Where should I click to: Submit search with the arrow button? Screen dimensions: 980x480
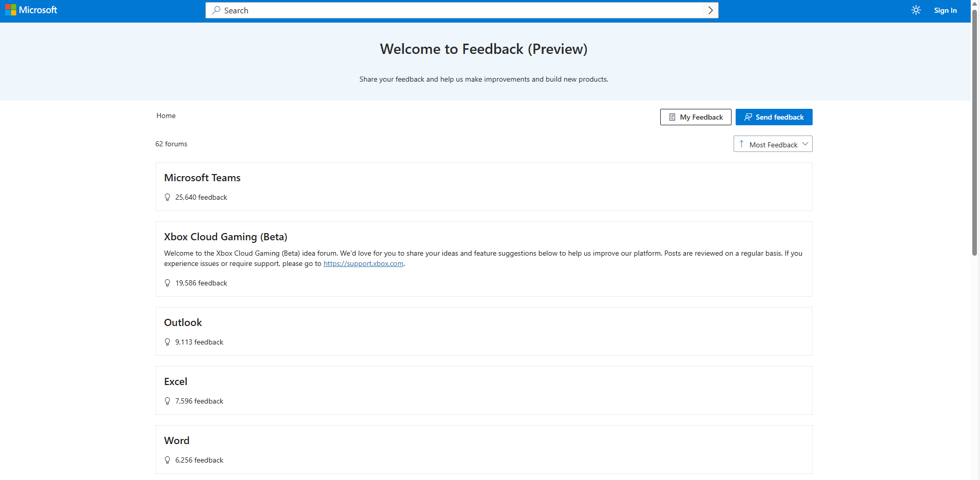click(710, 10)
